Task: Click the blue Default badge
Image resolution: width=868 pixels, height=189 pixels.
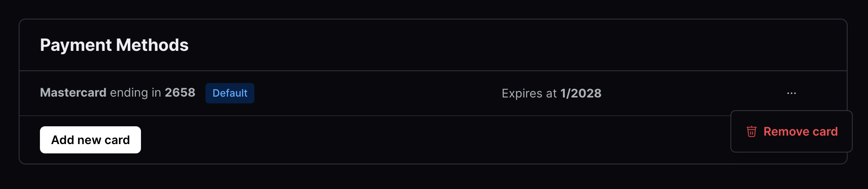Action: (230, 93)
